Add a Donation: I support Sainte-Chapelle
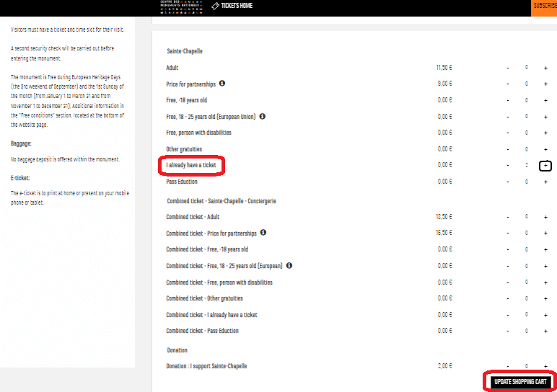The height and width of the screenshot is (392, 557). (x=545, y=366)
